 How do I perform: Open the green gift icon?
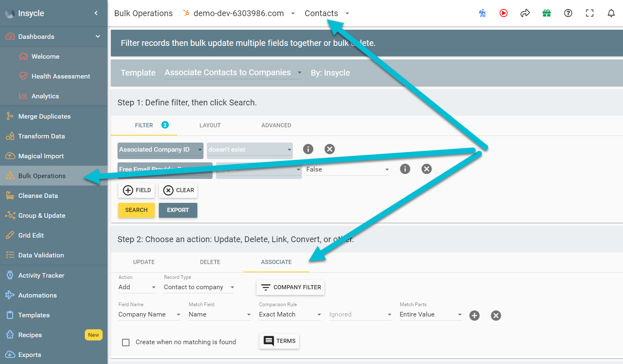coord(546,13)
